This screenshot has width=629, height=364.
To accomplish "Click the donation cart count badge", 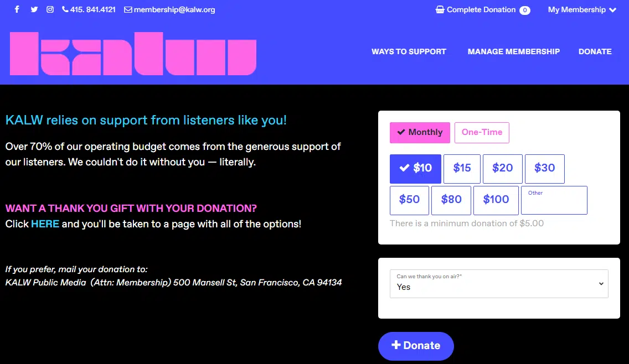I will pos(524,10).
